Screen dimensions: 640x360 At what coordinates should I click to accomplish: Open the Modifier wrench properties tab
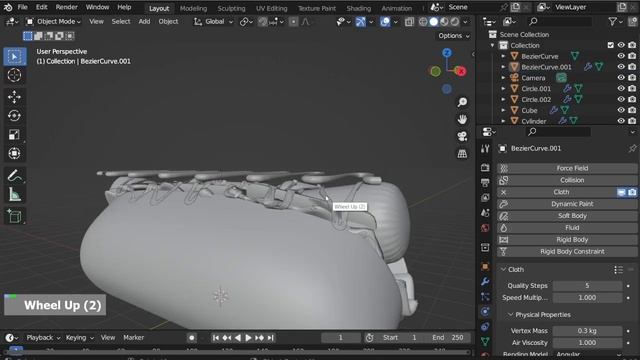click(485, 282)
